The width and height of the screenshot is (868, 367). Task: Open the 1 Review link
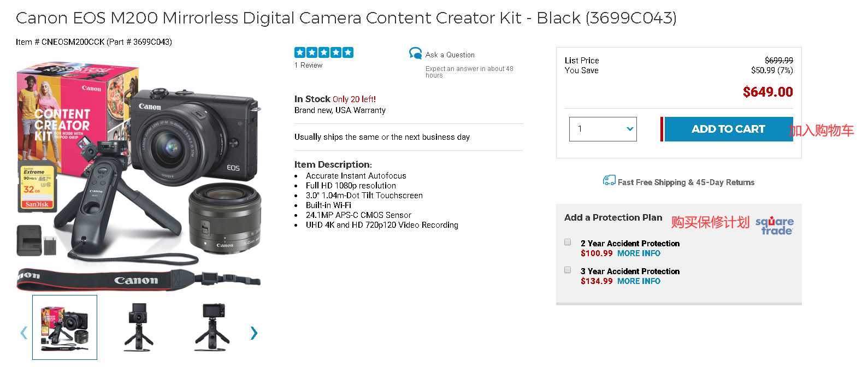click(x=308, y=66)
